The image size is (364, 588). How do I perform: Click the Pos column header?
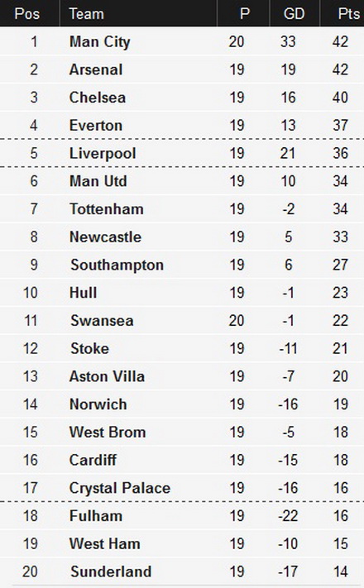coord(26,14)
